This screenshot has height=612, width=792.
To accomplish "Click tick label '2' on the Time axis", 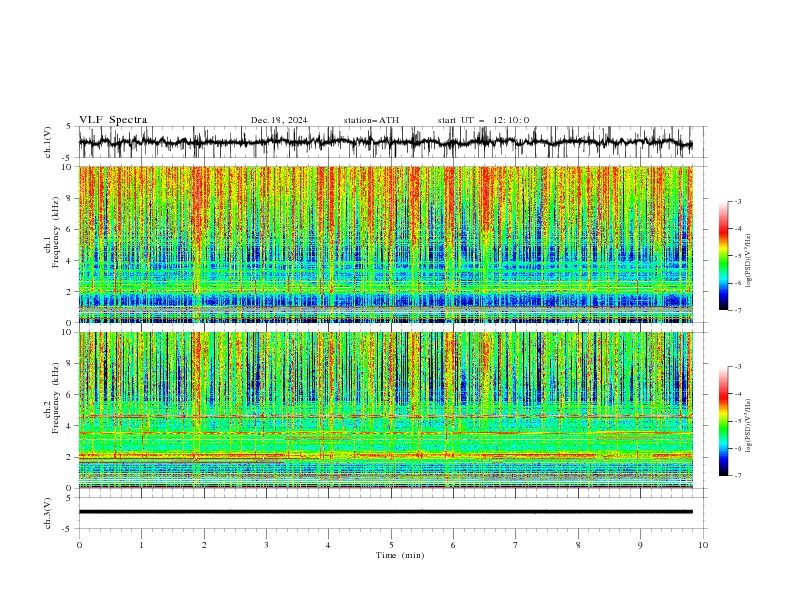I will click(204, 545).
